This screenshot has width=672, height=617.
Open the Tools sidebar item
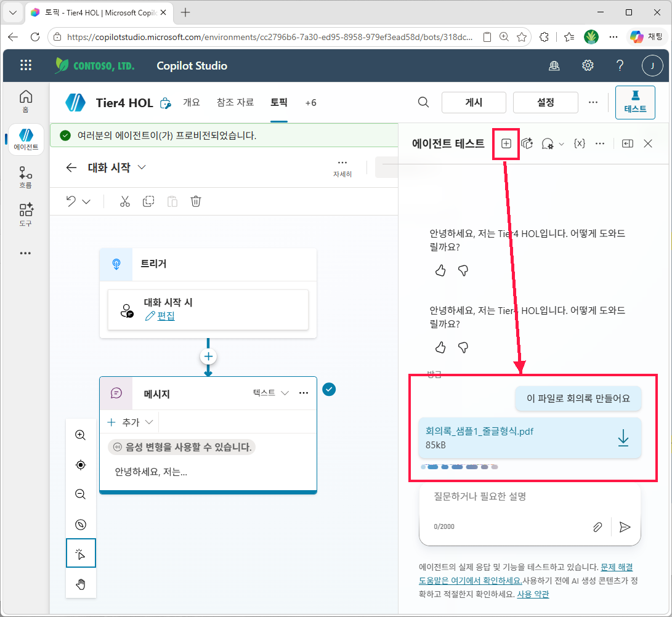[x=26, y=215]
